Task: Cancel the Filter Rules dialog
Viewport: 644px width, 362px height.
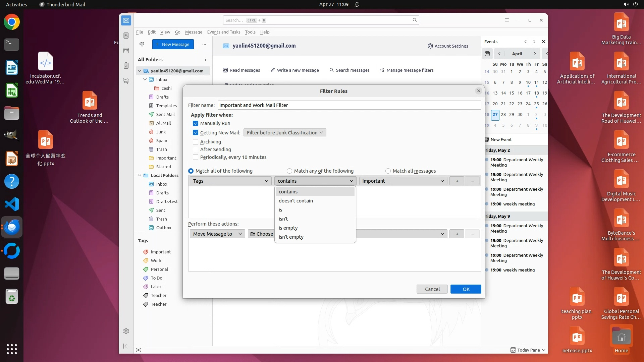Action: 432,289
